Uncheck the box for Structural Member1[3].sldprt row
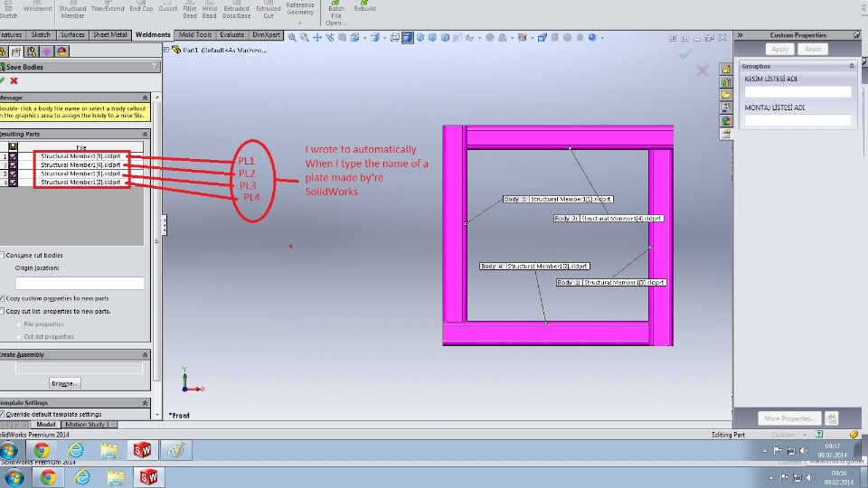This screenshot has width=868, height=488. click(13, 156)
